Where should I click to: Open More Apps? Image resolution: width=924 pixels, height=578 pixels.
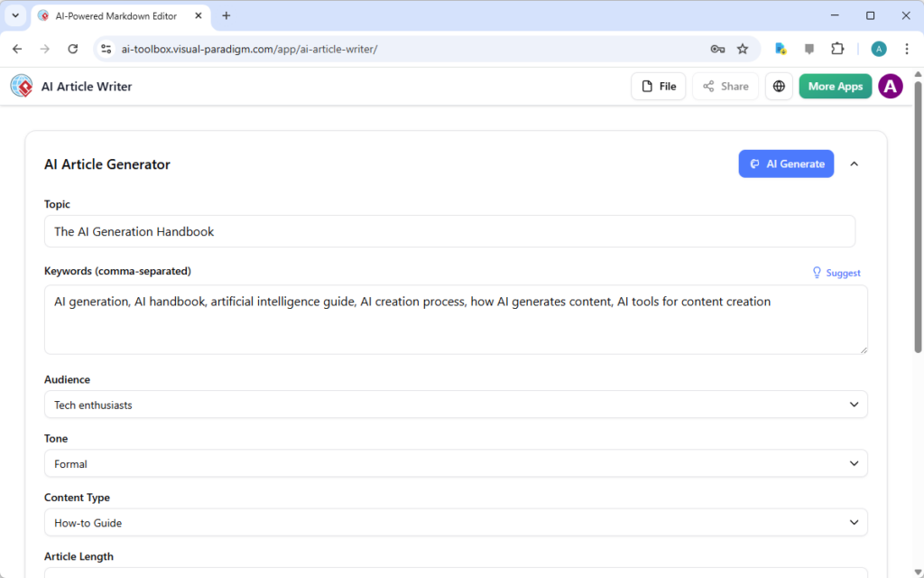835,86
